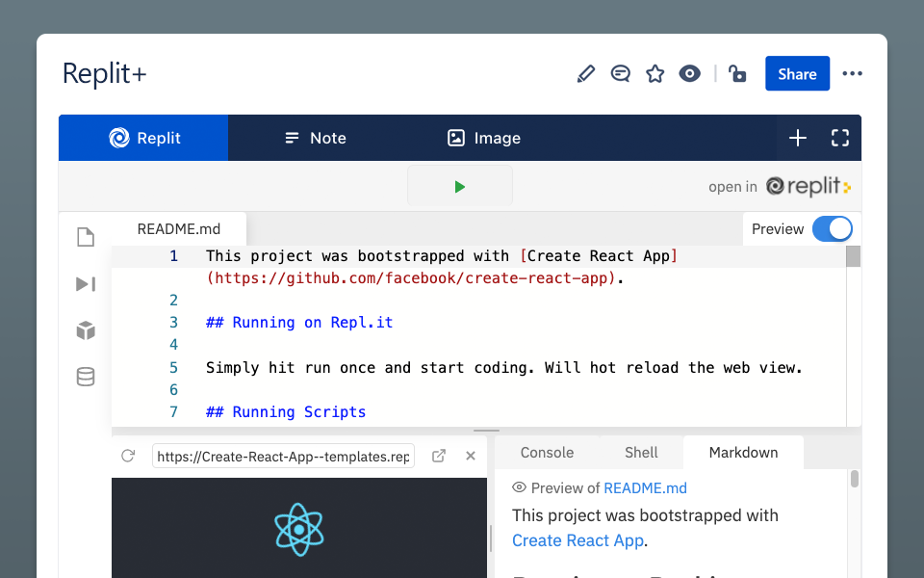
Task: Run the repl with green play button
Action: tap(460, 186)
